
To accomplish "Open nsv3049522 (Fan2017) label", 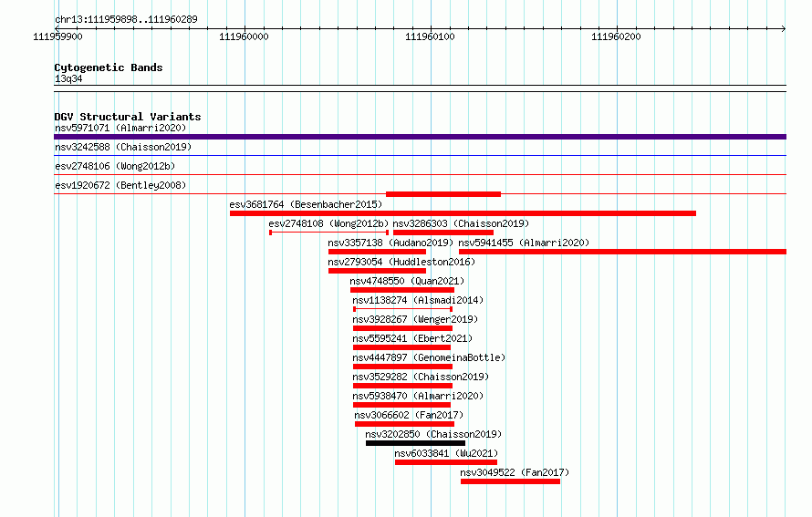I will coord(515,472).
